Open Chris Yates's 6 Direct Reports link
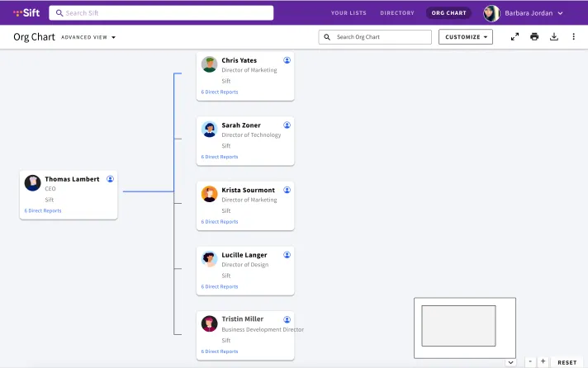The height and width of the screenshot is (368, 588). click(x=220, y=92)
